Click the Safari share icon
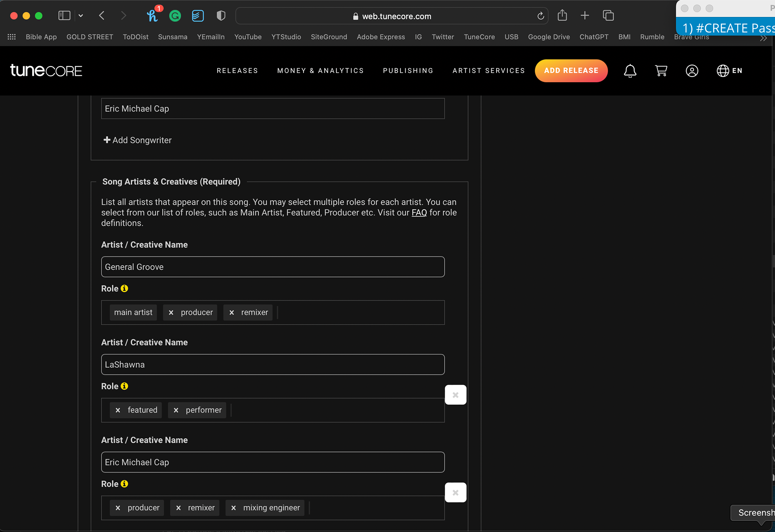This screenshot has height=532, width=775. point(562,16)
